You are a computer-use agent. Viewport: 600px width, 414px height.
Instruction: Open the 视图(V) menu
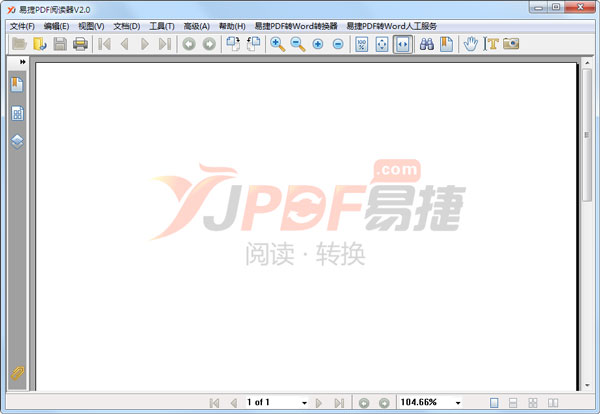(91, 26)
